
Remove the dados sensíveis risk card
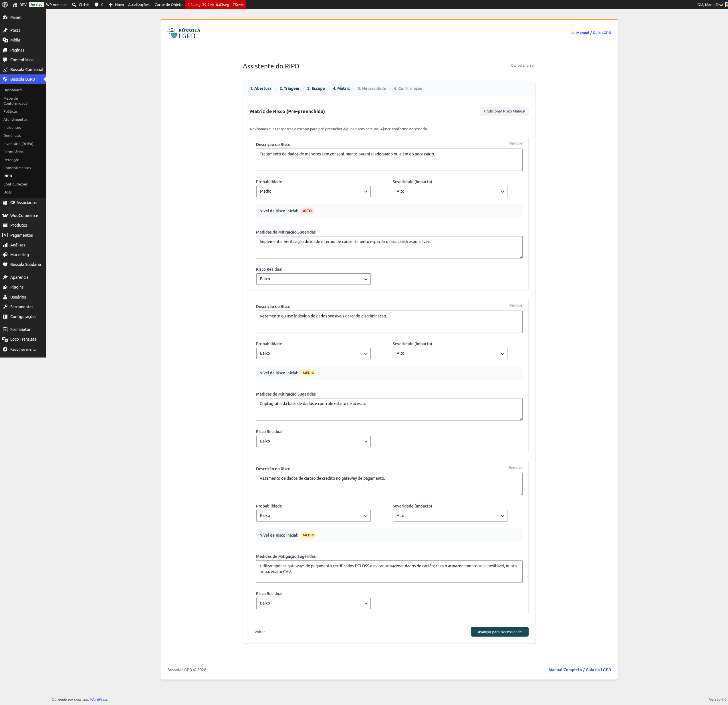[516, 305]
